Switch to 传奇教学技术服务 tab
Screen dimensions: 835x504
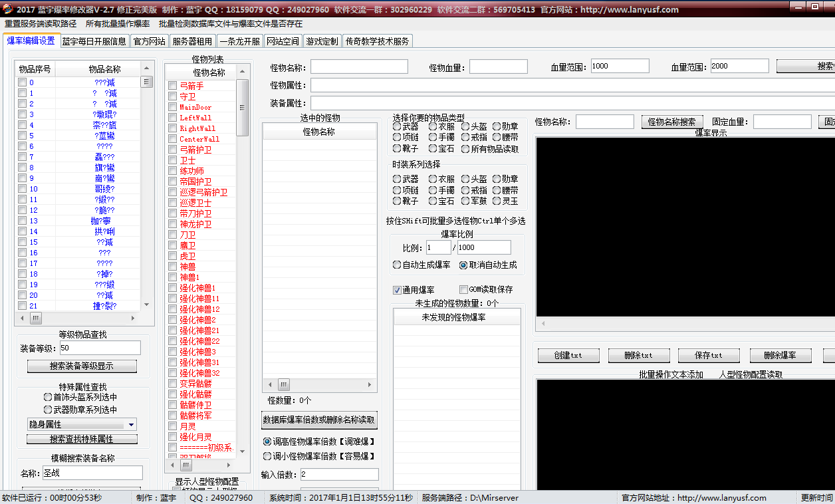(x=377, y=41)
